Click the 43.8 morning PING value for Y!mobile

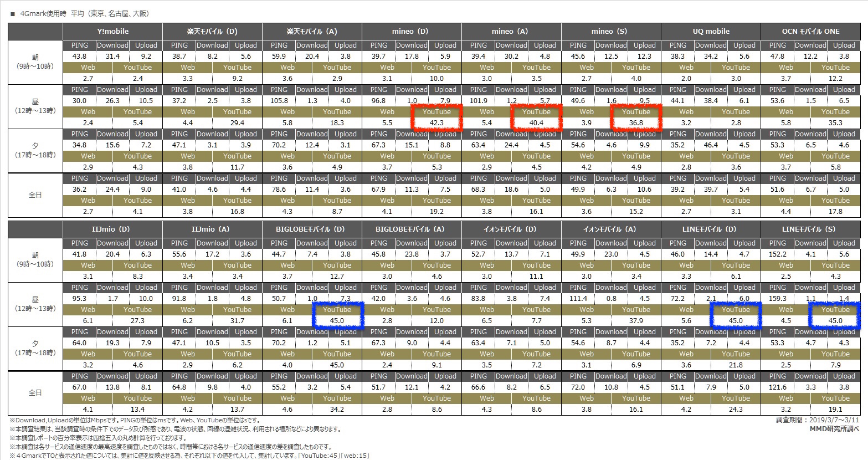click(x=79, y=57)
